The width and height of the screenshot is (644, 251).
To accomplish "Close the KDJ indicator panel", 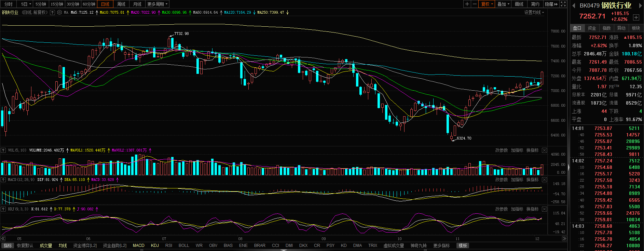I will click(x=544, y=209).
